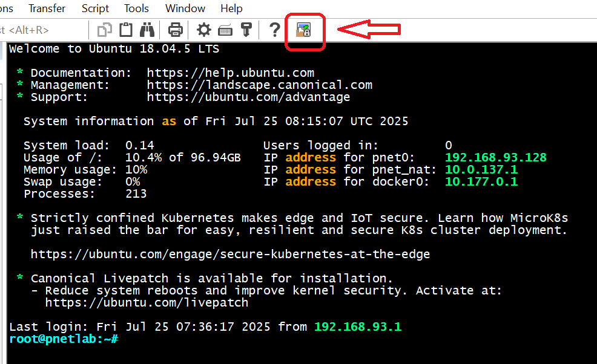Image resolution: width=597 pixels, height=364 pixels.
Task: Launch SecureFX from the toolbar icon
Action: pyautogui.click(x=303, y=30)
